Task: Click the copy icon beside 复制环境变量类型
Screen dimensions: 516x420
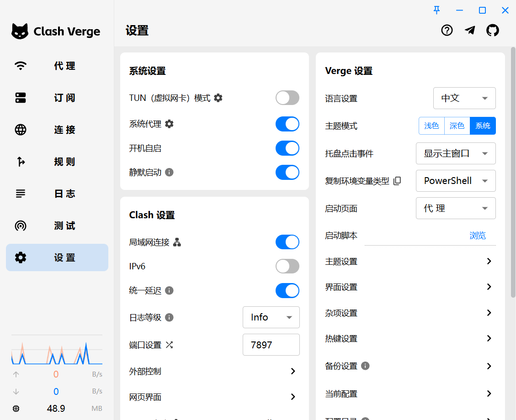Action: pyautogui.click(x=397, y=180)
